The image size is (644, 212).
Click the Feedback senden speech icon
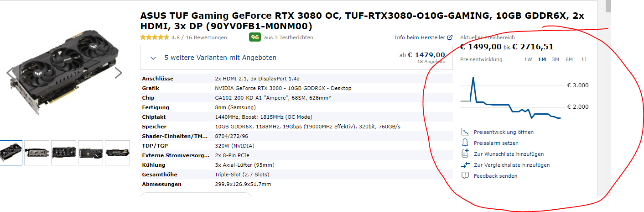[x=465, y=176]
